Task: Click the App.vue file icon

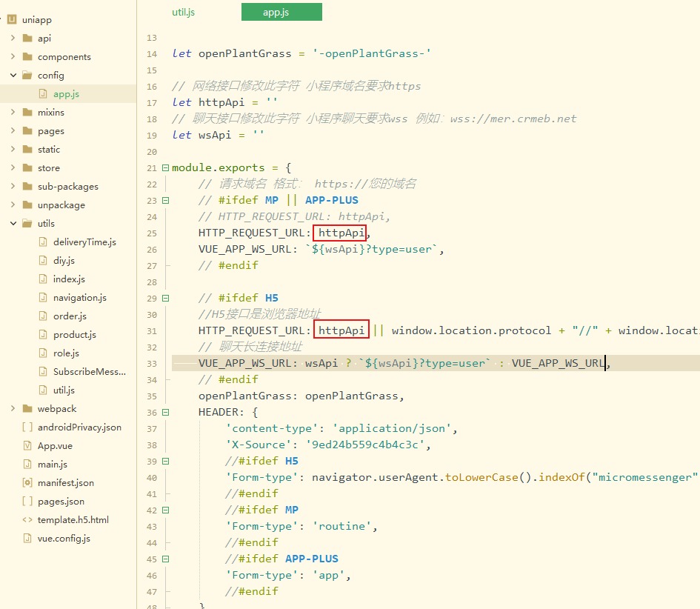Action: click(27, 446)
